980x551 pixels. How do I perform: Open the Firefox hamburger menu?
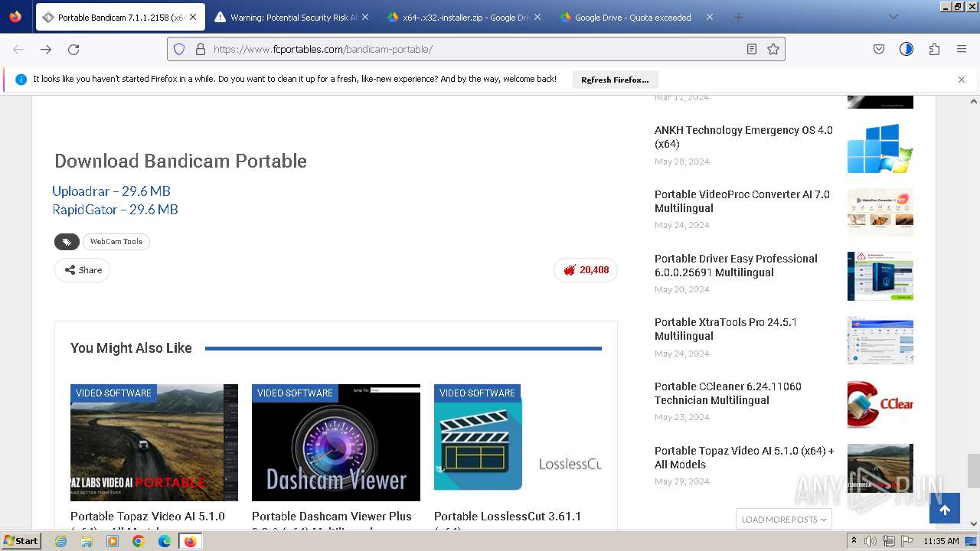962,49
